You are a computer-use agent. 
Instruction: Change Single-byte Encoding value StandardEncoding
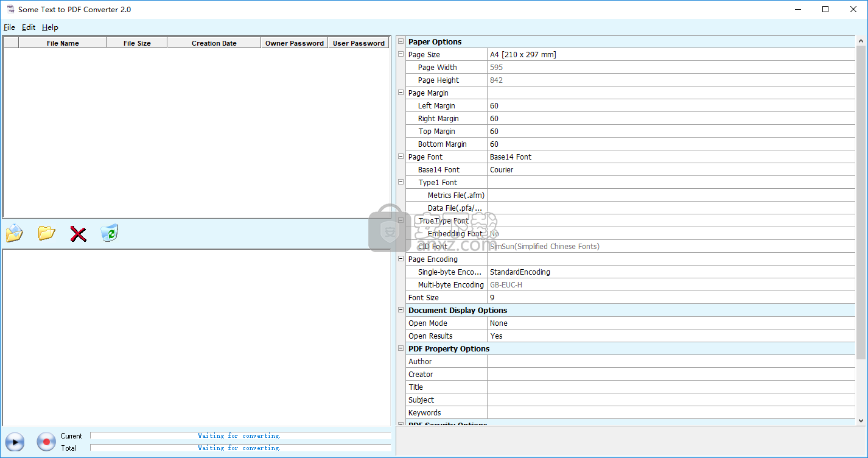coord(671,272)
